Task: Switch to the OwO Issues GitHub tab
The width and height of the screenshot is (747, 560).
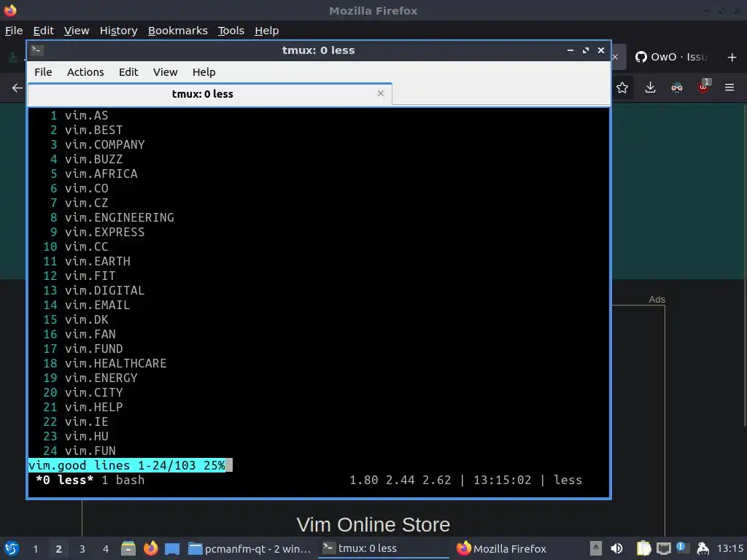Action: click(672, 57)
